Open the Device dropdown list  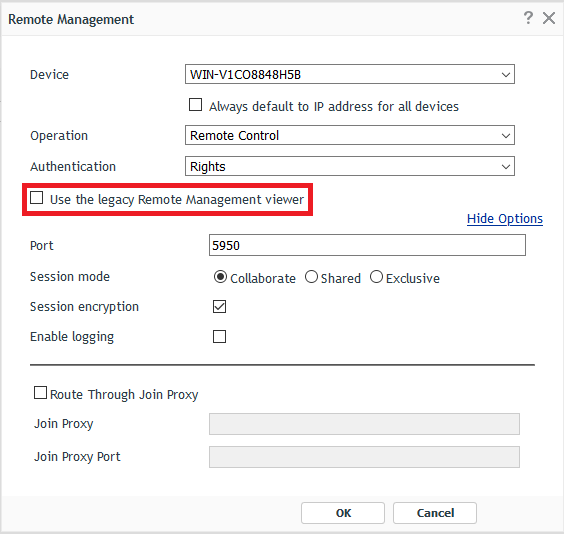(x=506, y=74)
